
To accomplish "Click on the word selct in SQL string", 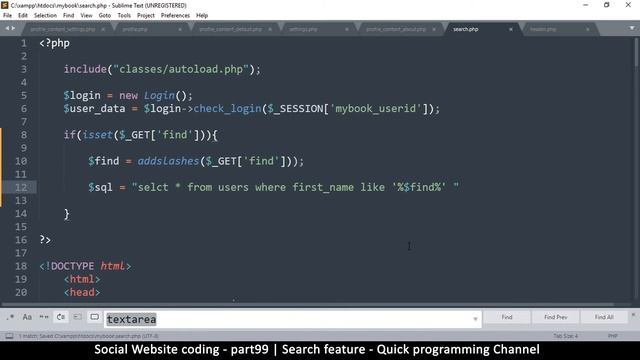I will click(153, 187).
